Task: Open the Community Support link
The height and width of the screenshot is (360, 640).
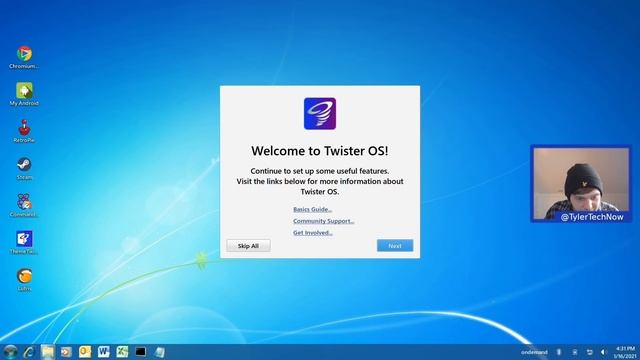Action: [324, 221]
